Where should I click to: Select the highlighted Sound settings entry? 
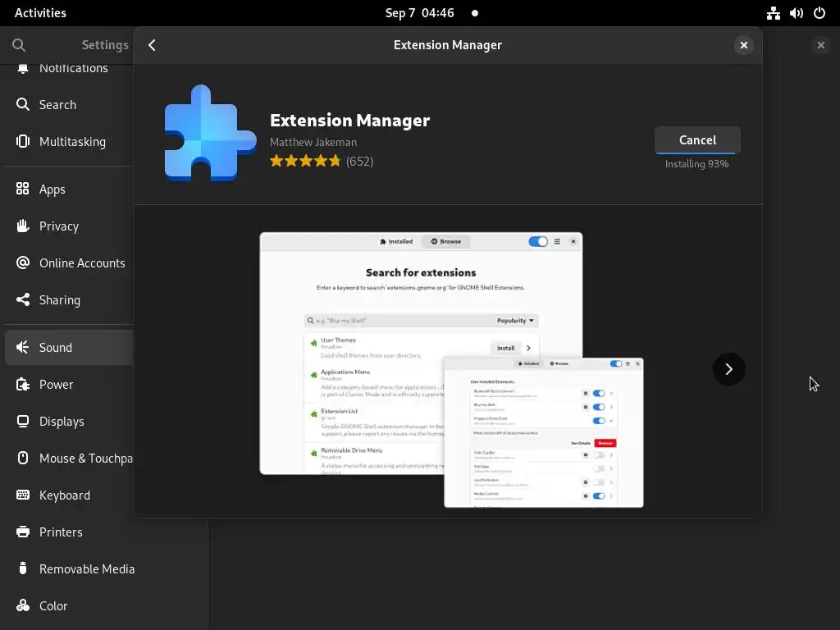(x=69, y=348)
